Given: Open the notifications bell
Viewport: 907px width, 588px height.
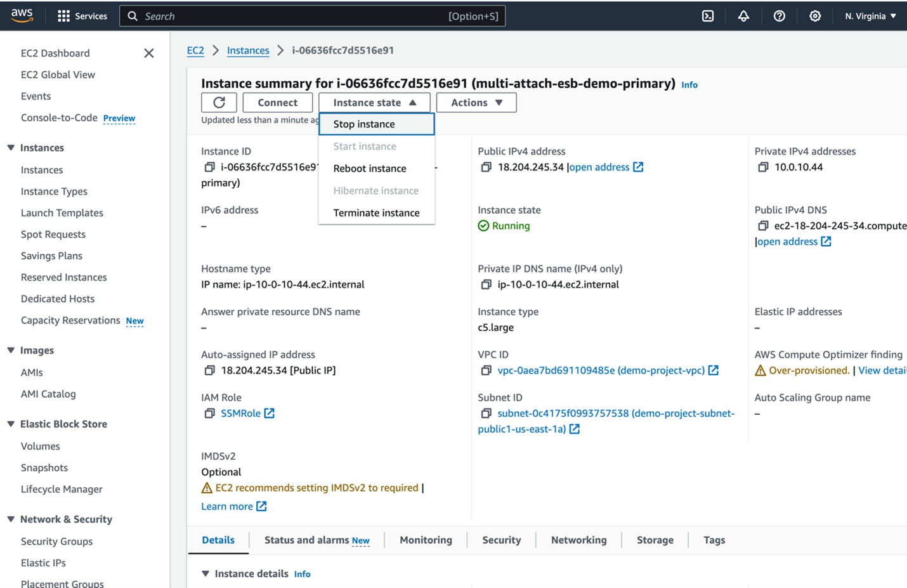Looking at the screenshot, I should tap(743, 16).
